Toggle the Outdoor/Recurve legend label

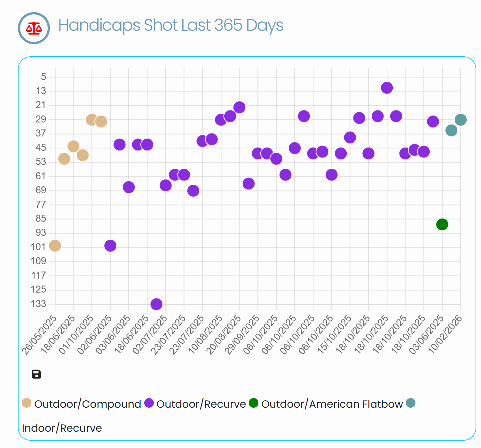(201, 404)
